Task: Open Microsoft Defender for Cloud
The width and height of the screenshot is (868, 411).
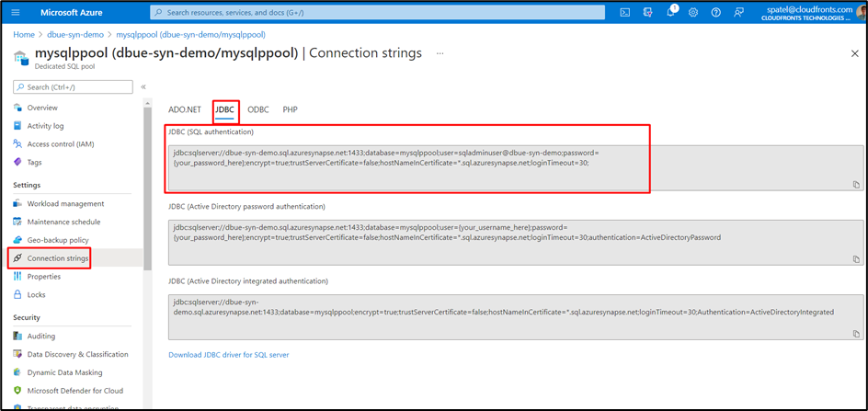Action: 75,391
